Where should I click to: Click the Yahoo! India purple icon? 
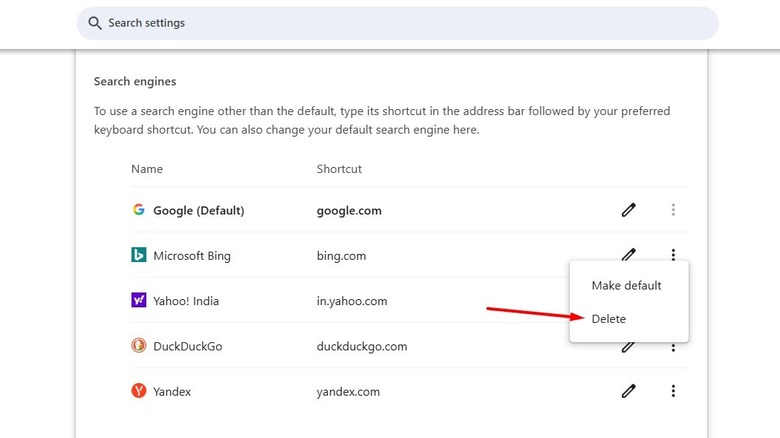139,300
